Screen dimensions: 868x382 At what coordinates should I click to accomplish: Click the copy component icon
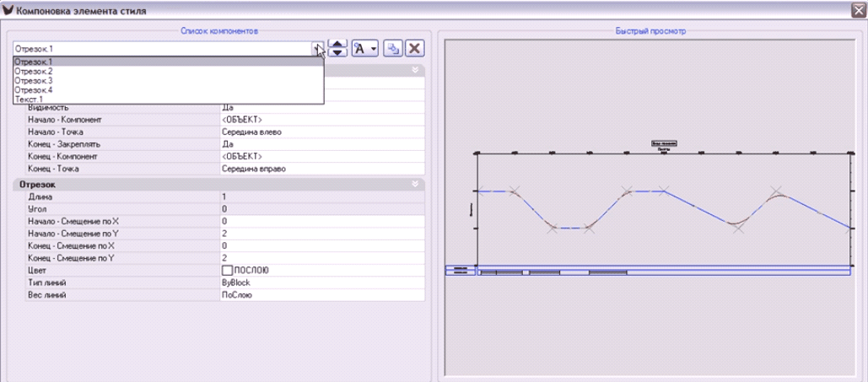pos(392,48)
